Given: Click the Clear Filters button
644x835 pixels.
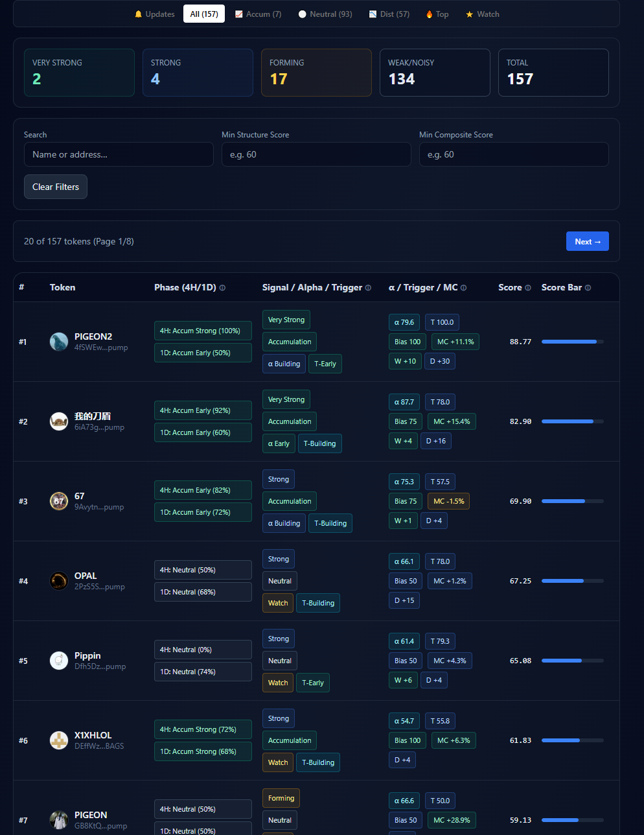Looking at the screenshot, I should pos(56,187).
